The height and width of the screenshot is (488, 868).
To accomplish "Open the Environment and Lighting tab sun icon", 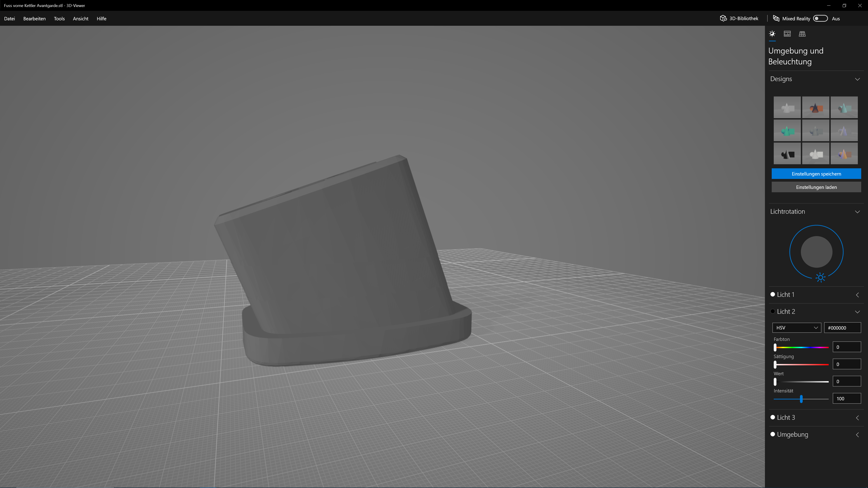I will coord(772,34).
